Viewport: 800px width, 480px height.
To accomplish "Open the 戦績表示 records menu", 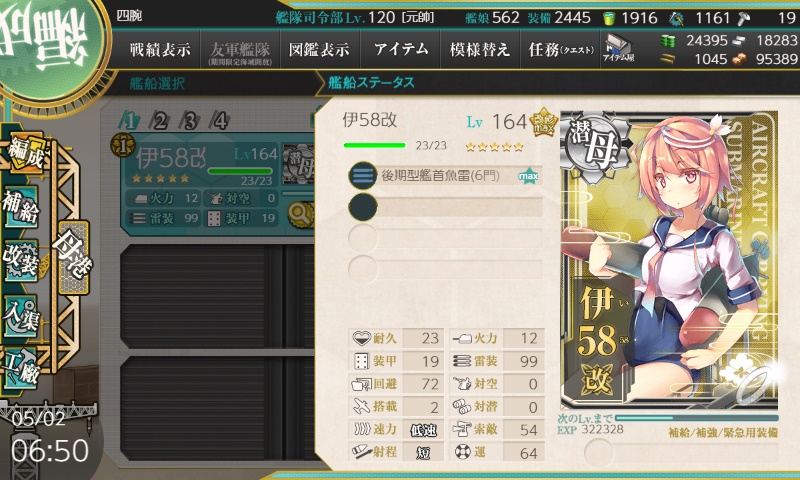I will point(160,49).
